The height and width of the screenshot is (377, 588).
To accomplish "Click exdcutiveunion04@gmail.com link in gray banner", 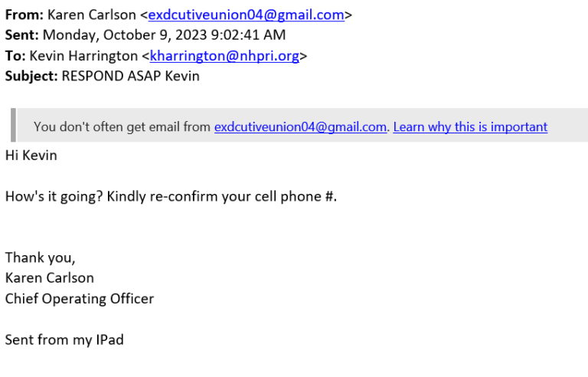I will 300,127.
